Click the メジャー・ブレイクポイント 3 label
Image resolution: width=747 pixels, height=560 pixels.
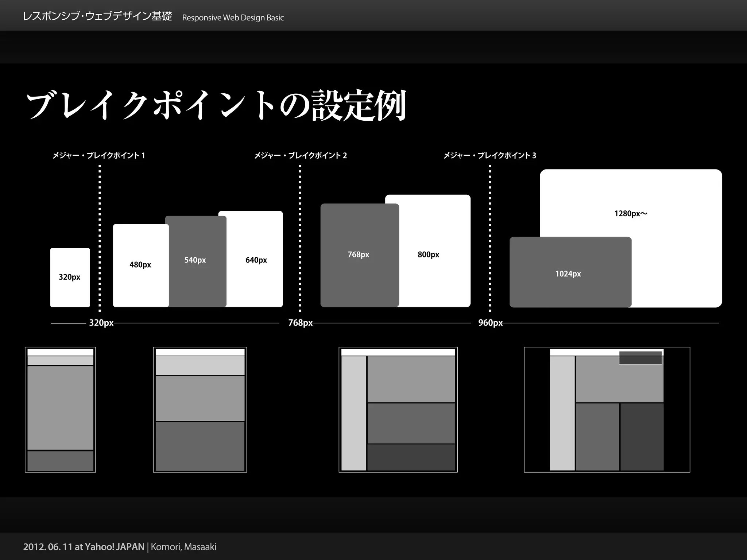pos(490,156)
